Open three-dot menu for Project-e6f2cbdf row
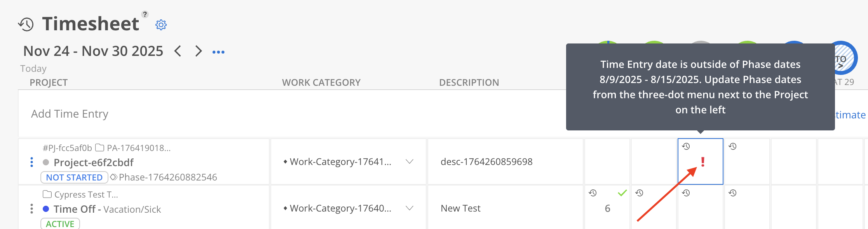Screen dimensions: 868x229 pos(32,162)
